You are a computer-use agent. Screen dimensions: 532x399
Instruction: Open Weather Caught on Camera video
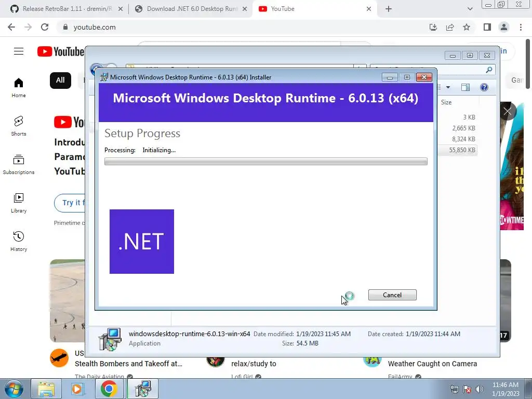[x=432, y=364]
